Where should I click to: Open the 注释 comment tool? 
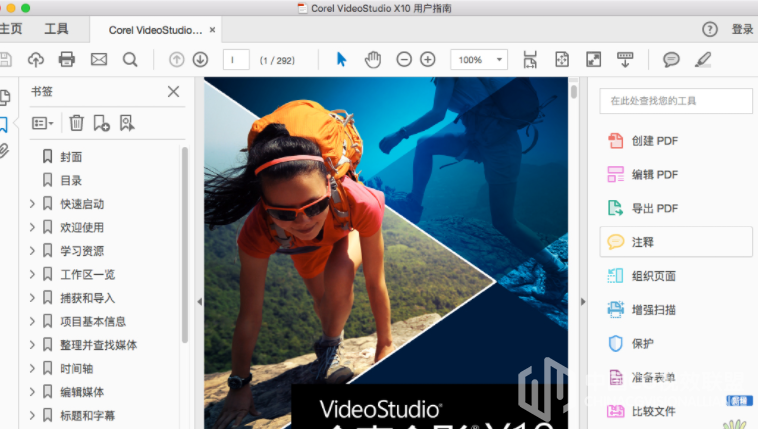click(x=676, y=242)
